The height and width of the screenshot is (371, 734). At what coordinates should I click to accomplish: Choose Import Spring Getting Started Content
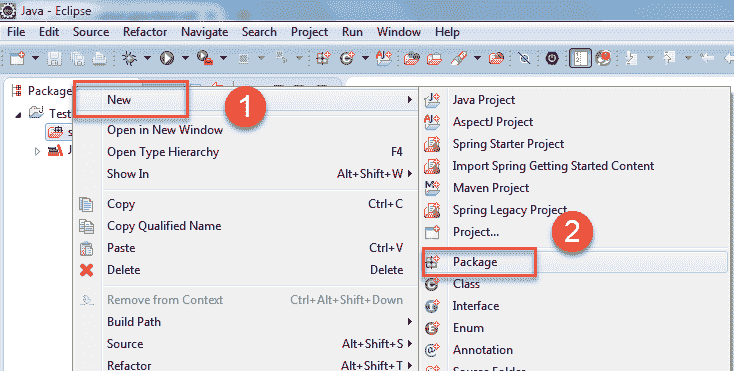[x=574, y=166]
